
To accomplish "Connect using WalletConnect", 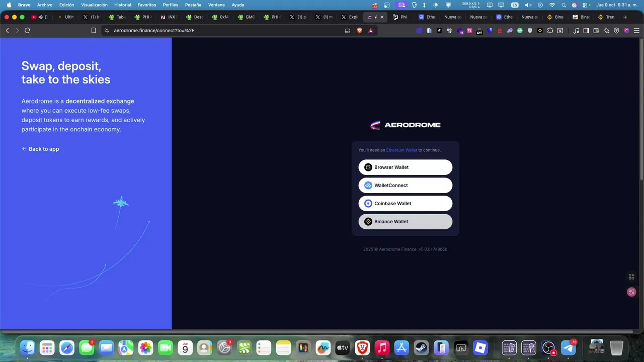I will point(405,186).
